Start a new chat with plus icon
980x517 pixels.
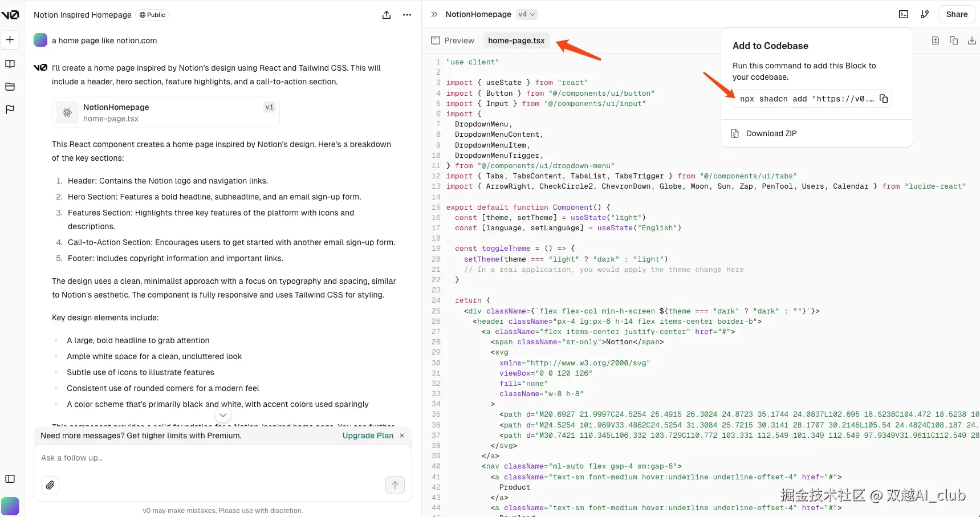[x=10, y=40]
